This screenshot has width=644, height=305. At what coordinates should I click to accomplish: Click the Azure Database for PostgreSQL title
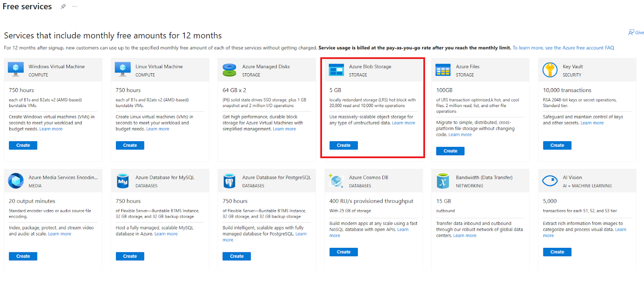[x=277, y=177]
